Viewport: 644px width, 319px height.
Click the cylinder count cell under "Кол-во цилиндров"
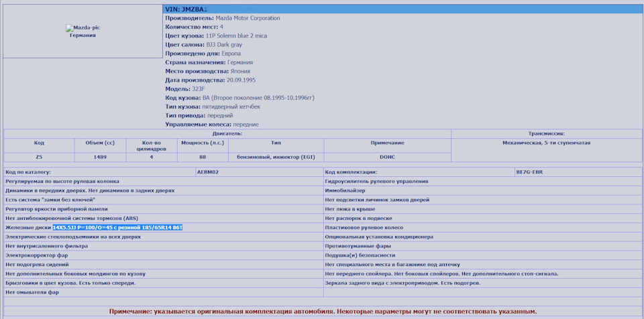pos(152,157)
